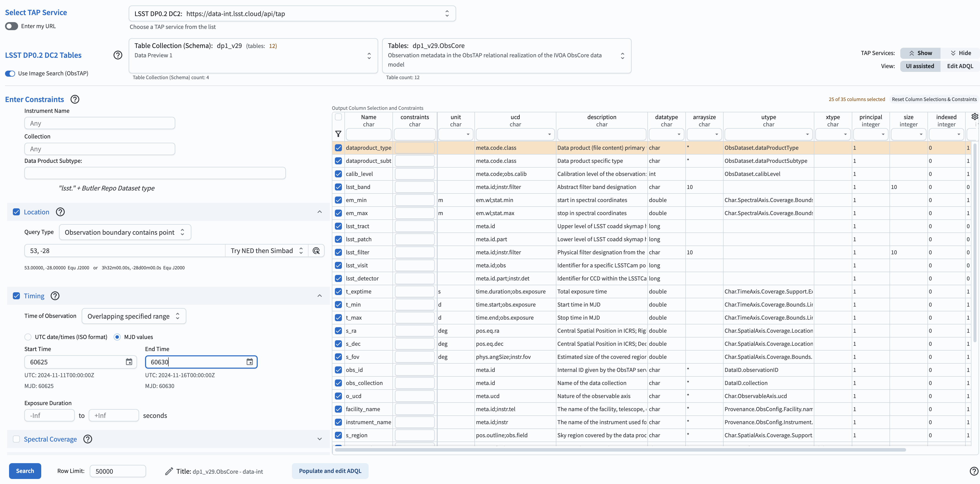Click the blue Search button
This screenshot has height=484, width=980.
pos(25,471)
